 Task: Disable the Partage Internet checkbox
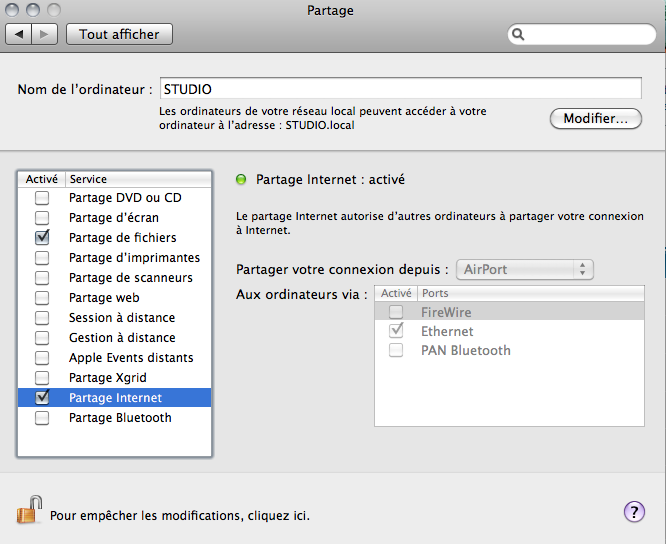(x=42, y=398)
